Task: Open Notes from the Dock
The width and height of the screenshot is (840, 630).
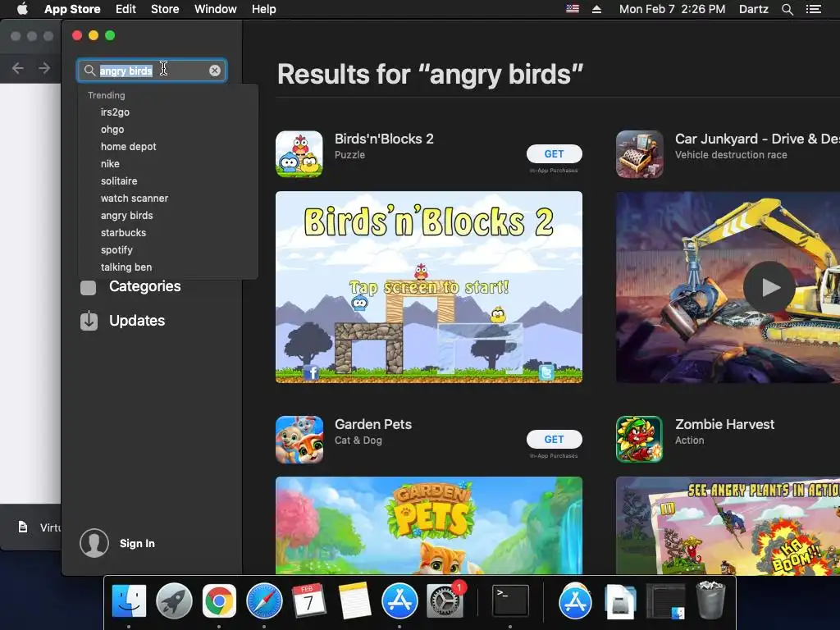Action: tap(354, 600)
